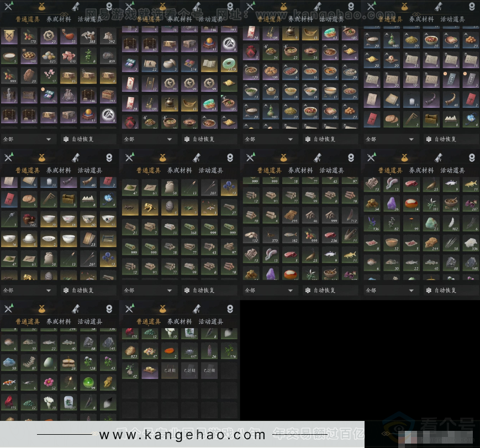Select the red wine jar numbered 342
This screenshot has height=448, width=480.
(x=29, y=219)
